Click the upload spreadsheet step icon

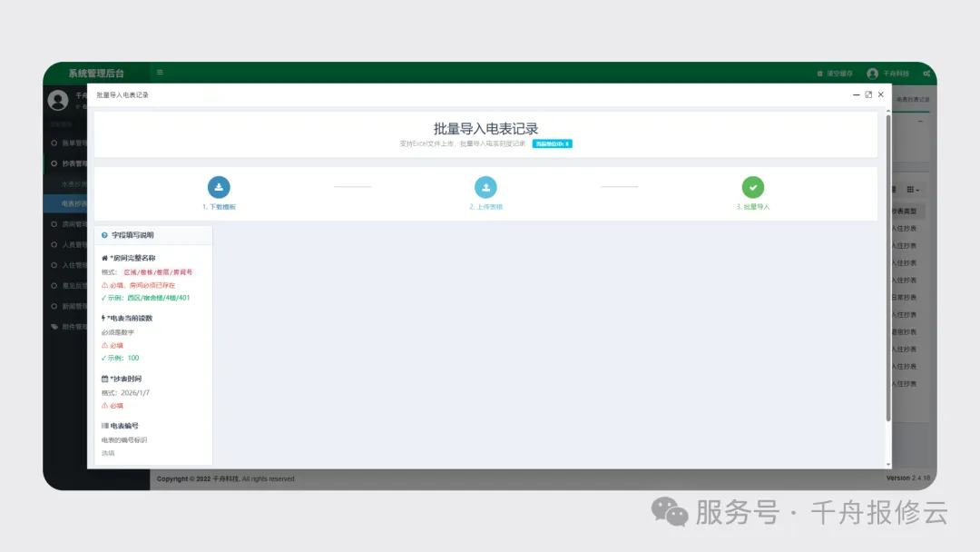tap(485, 187)
